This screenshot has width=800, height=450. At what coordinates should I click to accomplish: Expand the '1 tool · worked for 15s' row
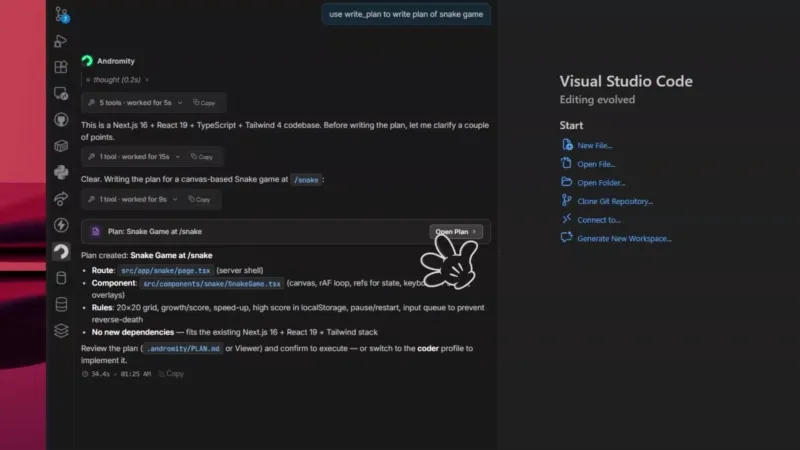click(135, 157)
